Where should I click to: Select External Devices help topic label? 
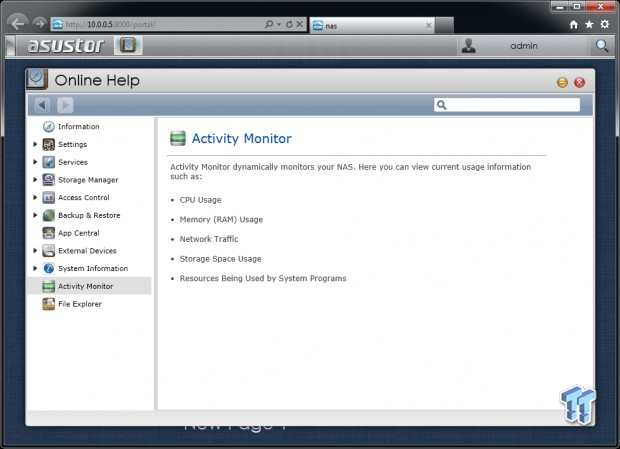click(x=87, y=251)
